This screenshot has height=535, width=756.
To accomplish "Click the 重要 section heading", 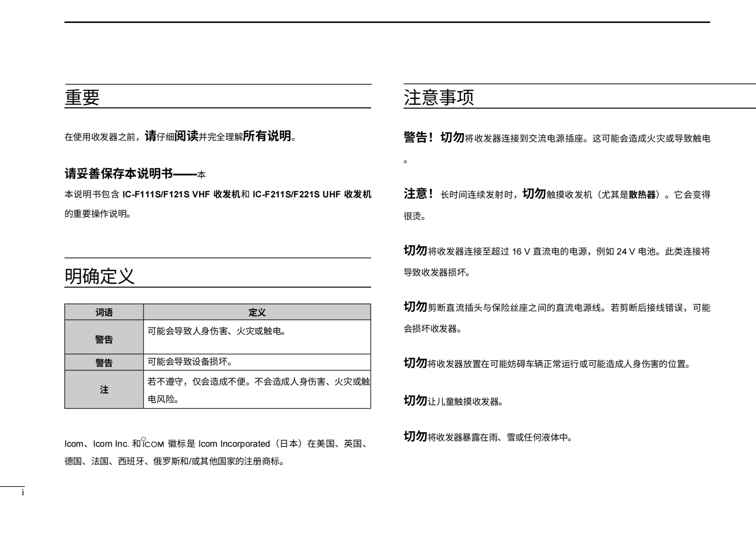I will point(82,97).
